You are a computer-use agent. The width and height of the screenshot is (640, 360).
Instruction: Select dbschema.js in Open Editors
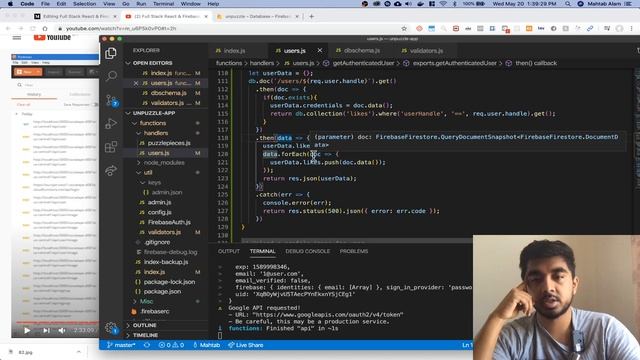(x=169, y=93)
